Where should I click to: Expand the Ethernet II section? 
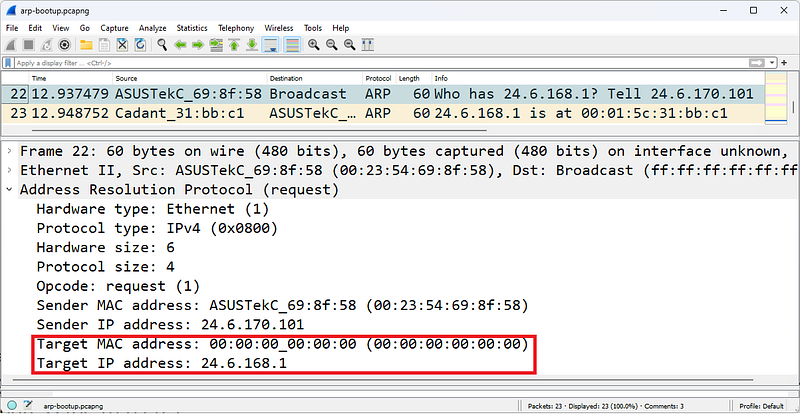9,171
